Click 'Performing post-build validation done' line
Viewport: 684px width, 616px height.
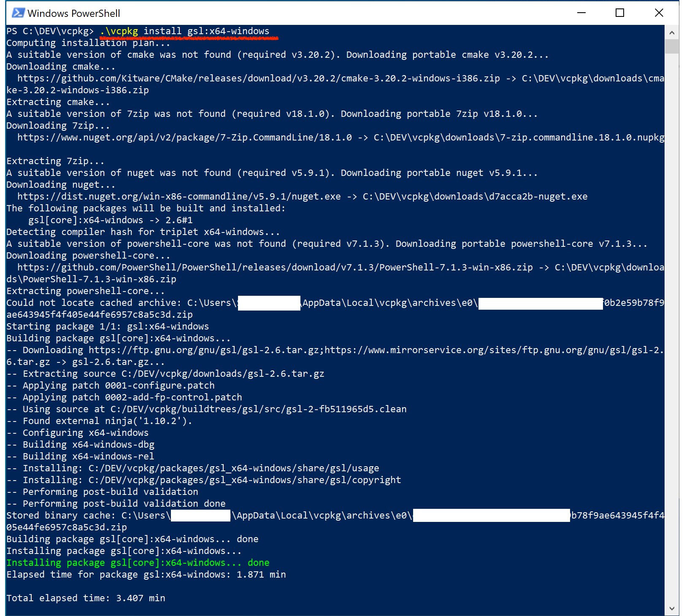point(116,504)
